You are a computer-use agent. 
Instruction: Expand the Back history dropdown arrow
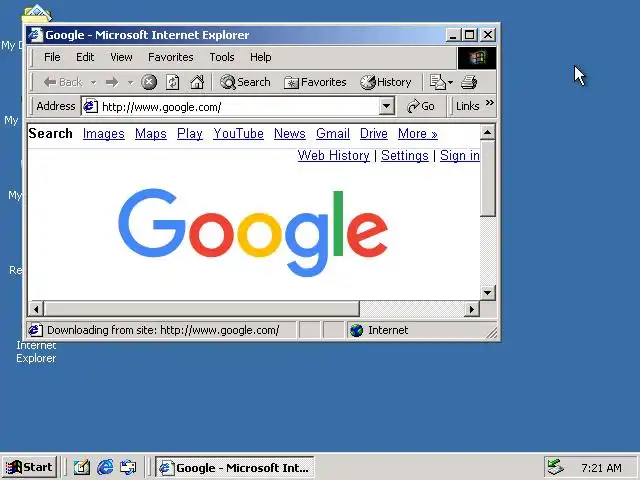93,82
